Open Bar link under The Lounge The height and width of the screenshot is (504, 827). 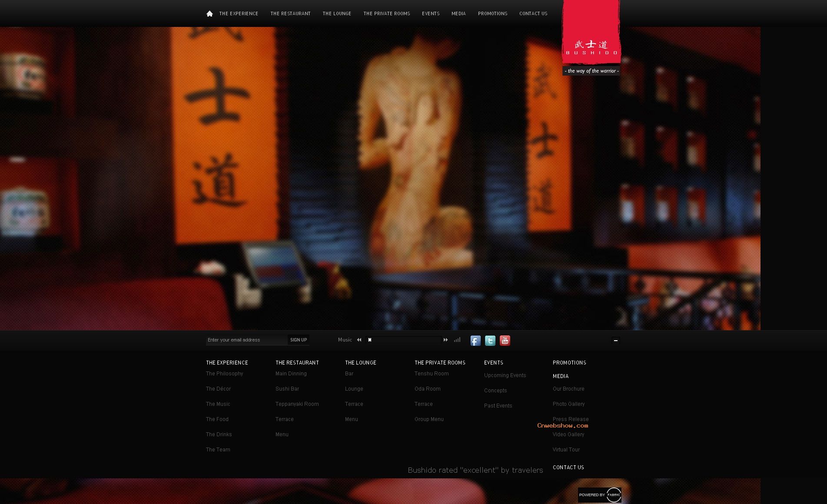pyautogui.click(x=349, y=374)
